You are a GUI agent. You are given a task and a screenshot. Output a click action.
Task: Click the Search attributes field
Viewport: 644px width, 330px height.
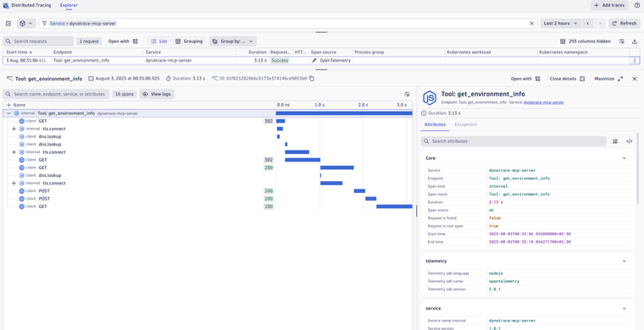pyautogui.click(x=514, y=141)
